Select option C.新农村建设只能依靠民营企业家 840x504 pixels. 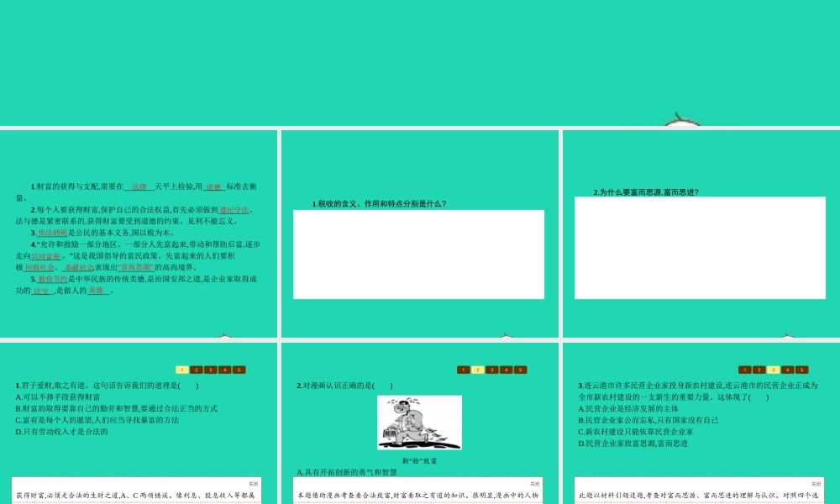point(636,432)
